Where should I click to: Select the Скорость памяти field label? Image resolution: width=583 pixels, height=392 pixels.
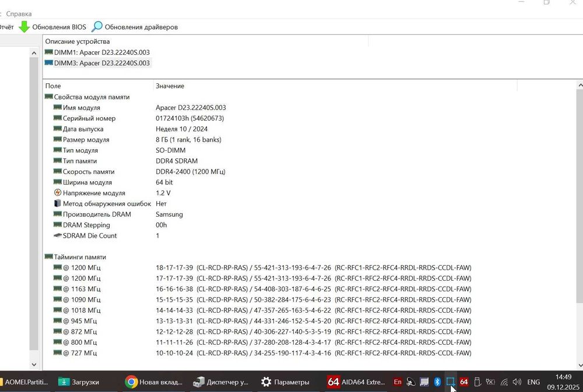click(89, 172)
